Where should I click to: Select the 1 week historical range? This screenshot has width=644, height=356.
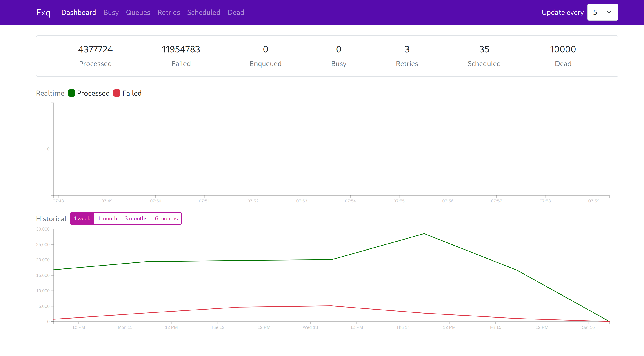pos(82,218)
